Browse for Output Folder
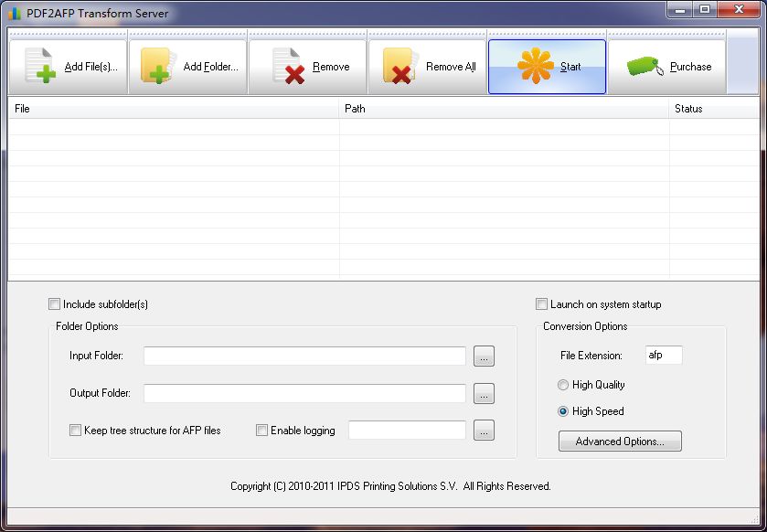 (x=484, y=394)
